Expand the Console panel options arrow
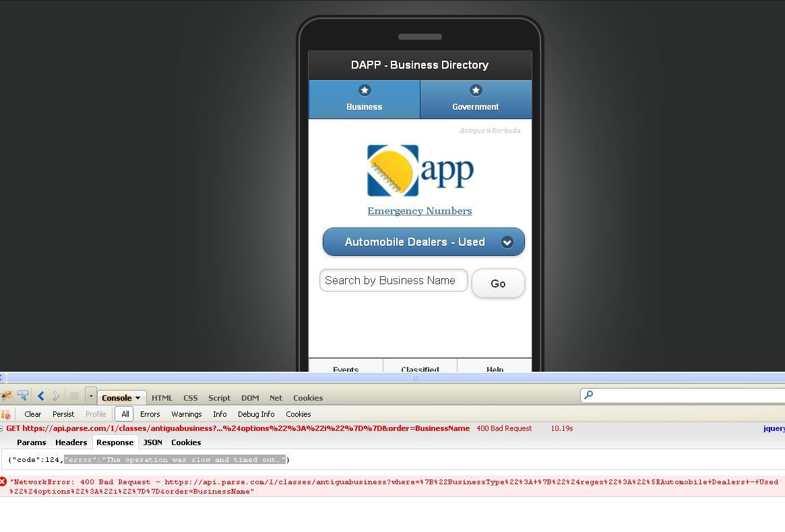 [137, 398]
